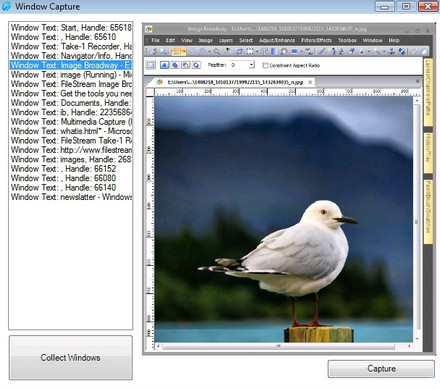The width and height of the screenshot is (440, 389).
Task: Open Filters/Effects menu in Image Broadway preview
Action: pyautogui.click(x=316, y=40)
